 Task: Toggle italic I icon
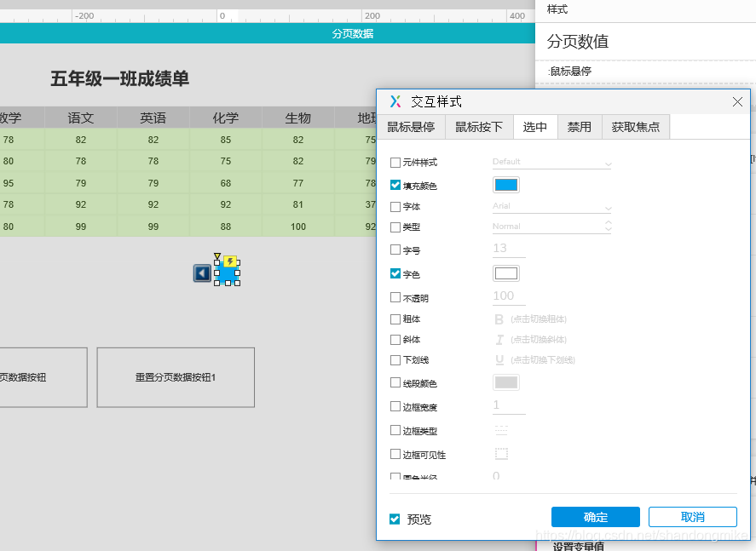[x=499, y=340]
